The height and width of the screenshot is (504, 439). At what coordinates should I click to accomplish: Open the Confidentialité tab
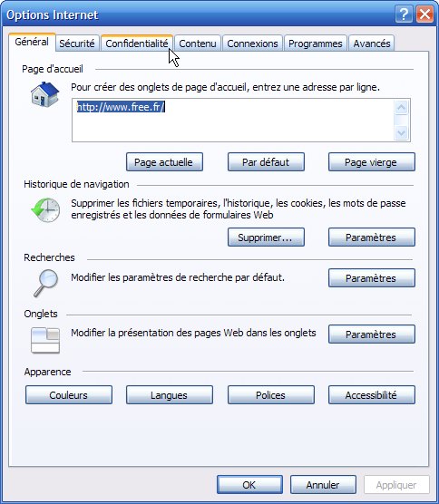tap(137, 44)
